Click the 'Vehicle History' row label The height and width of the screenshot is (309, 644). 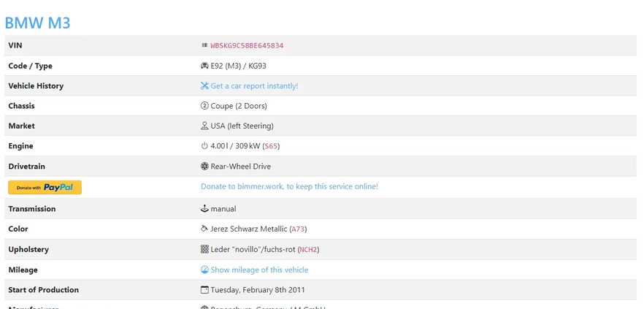click(x=36, y=86)
